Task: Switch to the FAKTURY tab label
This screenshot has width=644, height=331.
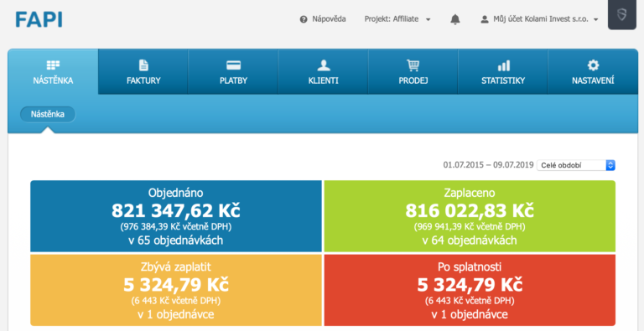Action: (x=143, y=80)
